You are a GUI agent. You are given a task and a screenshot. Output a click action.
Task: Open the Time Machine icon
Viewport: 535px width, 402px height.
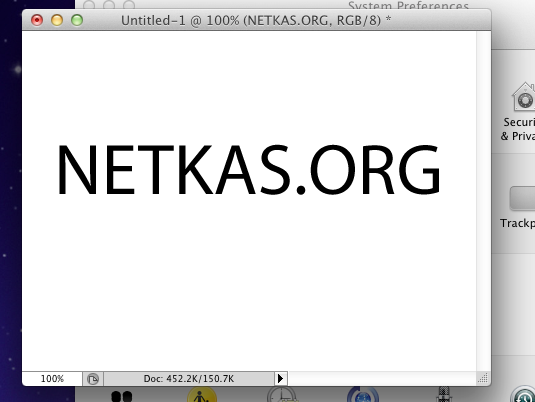pos(523,394)
